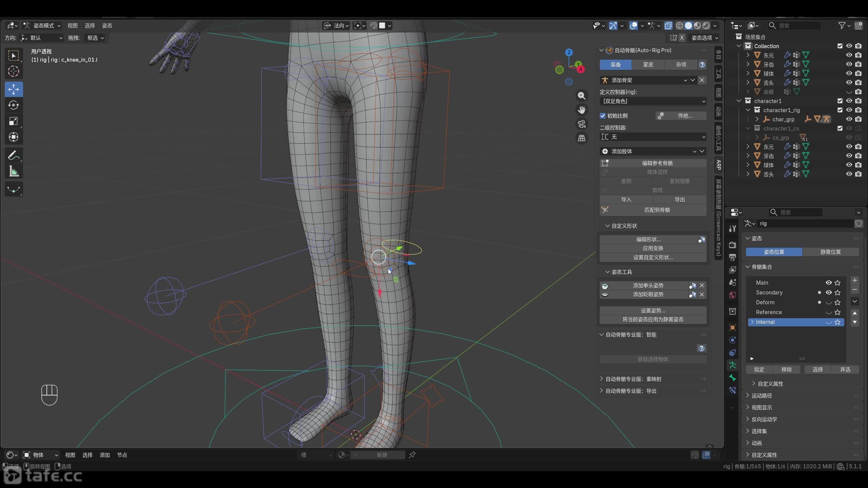Open the outliner filter icon

click(x=844, y=26)
